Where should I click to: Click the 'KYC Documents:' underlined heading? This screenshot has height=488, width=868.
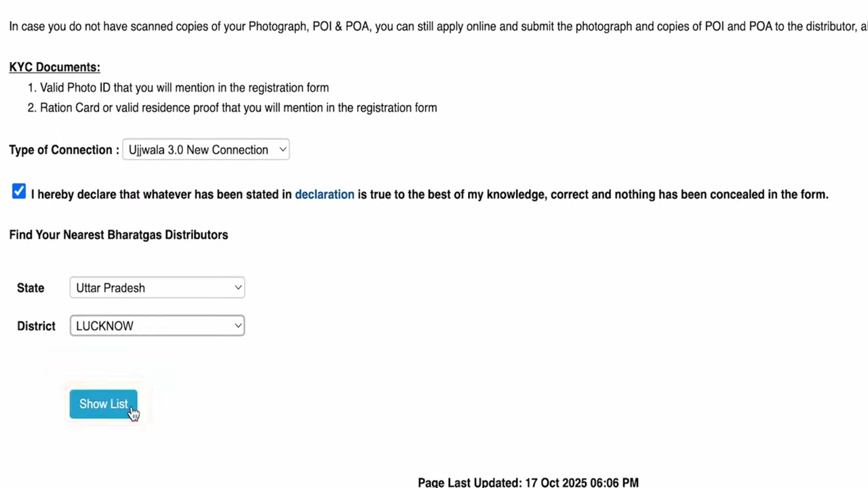(54, 67)
